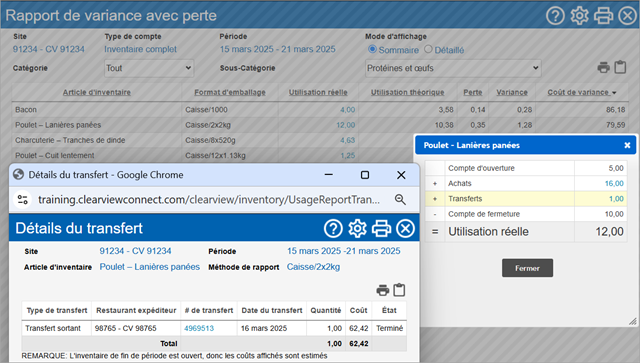Close the Rapport de variance window

click(x=627, y=16)
